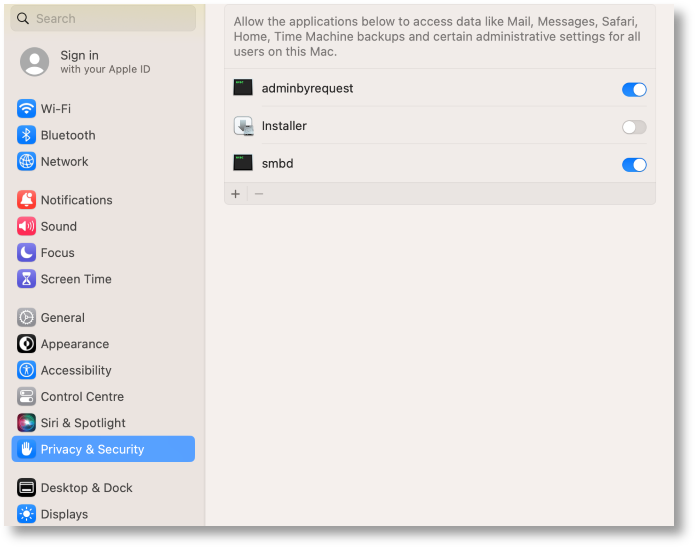Click the Screen Time hourglass icon
Image resolution: width=695 pixels, height=547 pixels.
(26, 279)
